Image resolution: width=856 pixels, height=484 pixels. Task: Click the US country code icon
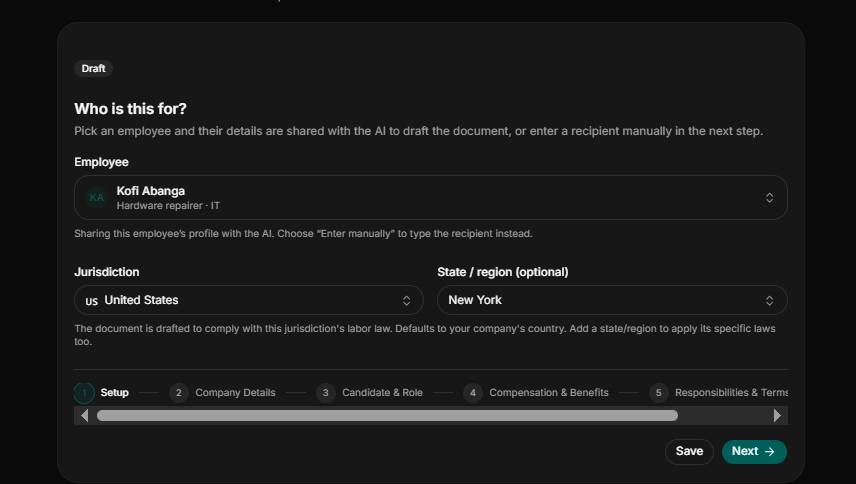pyautogui.click(x=92, y=301)
